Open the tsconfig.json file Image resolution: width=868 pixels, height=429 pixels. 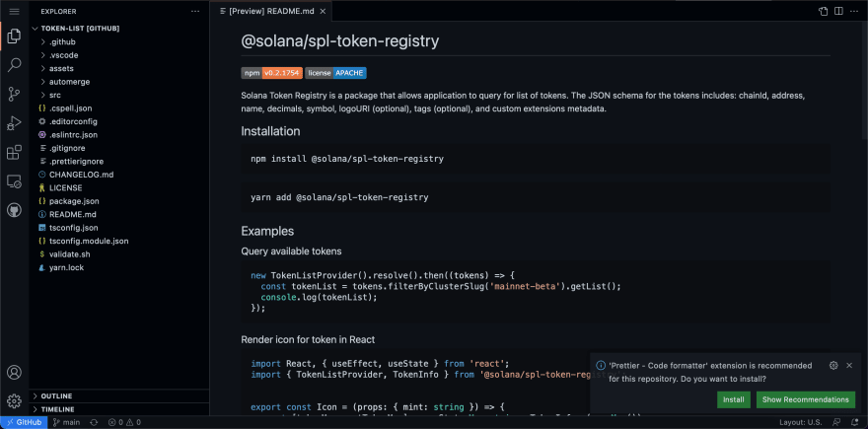tap(119, 228)
